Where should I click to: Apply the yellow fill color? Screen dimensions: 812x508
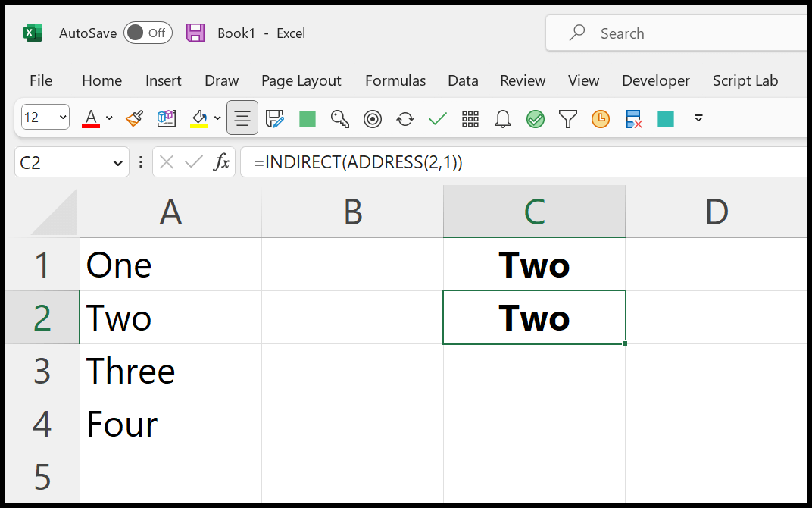(199, 119)
